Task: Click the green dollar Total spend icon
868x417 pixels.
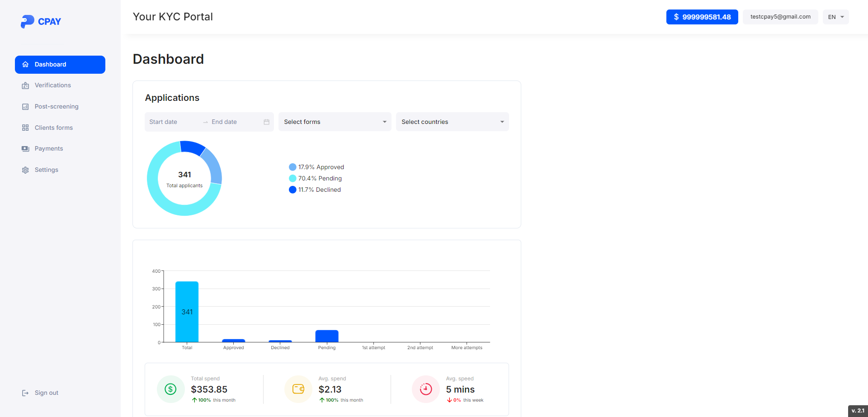Action: (x=170, y=389)
